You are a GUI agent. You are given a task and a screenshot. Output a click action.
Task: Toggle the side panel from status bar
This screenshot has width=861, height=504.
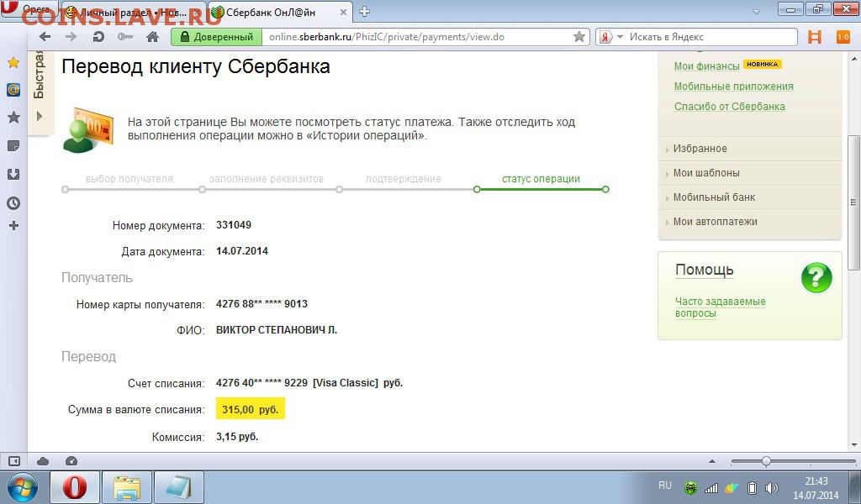pos(13,461)
